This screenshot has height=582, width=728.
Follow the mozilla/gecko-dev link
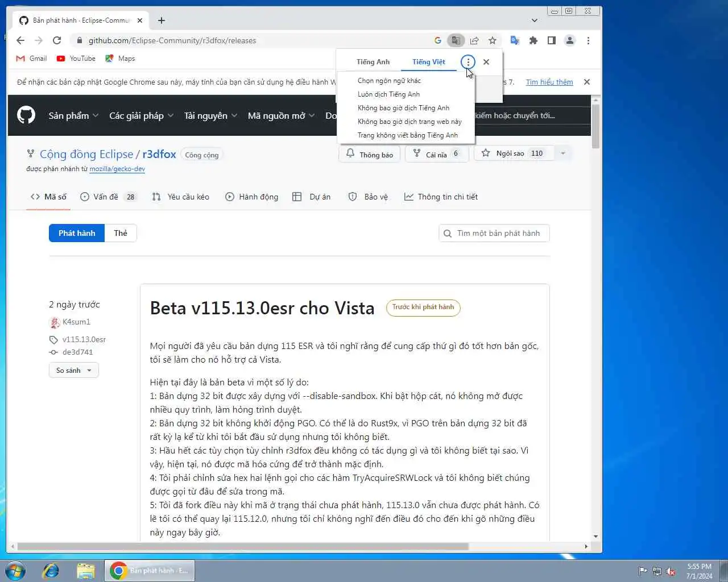pyautogui.click(x=117, y=169)
